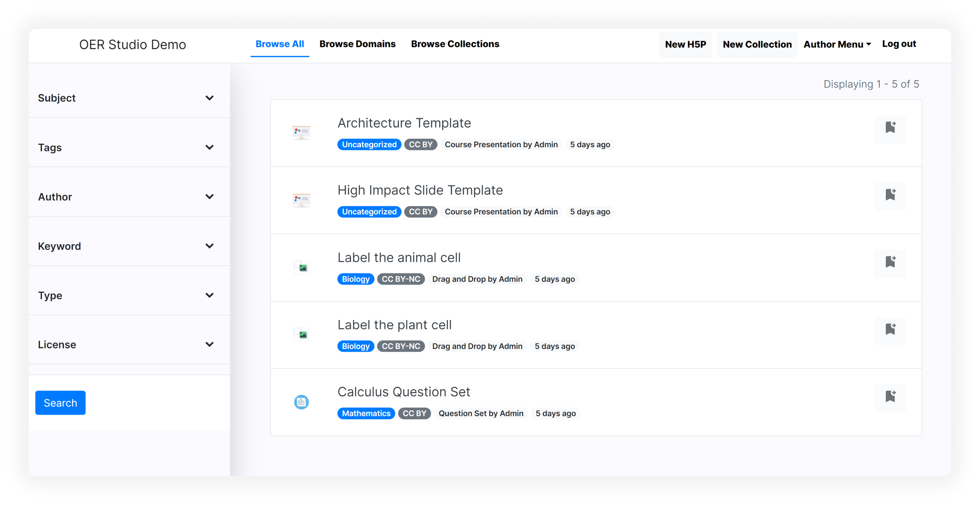
Task: Open the High Impact Slide Template title
Action: [x=420, y=190]
